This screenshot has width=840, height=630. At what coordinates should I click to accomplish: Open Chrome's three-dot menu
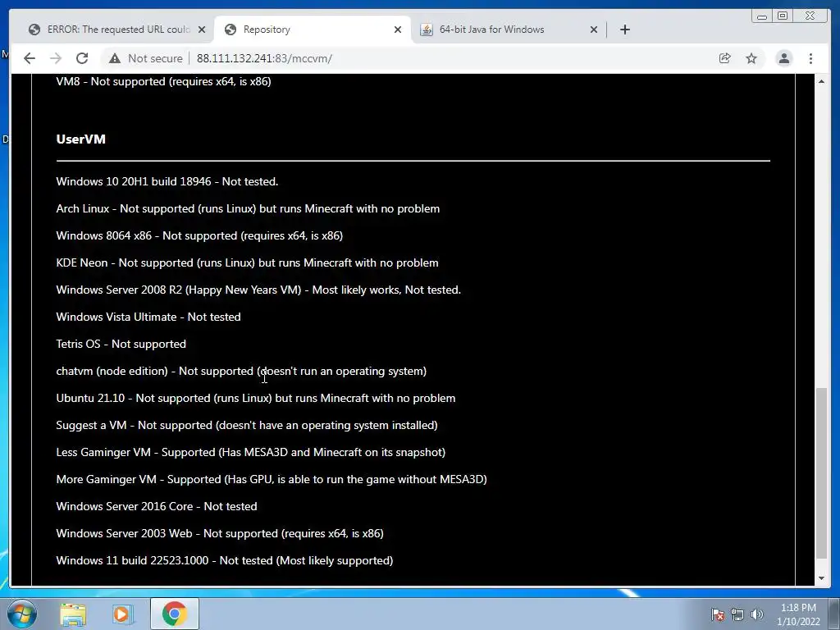tap(810, 58)
